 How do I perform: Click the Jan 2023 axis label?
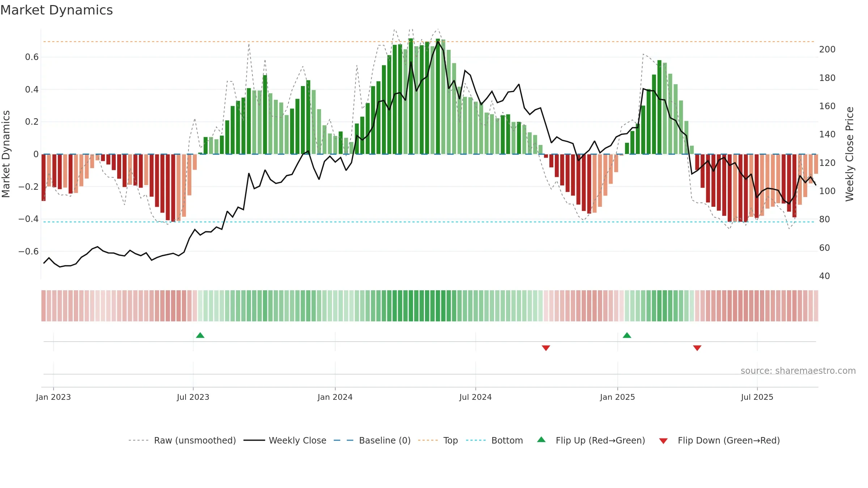(54, 397)
